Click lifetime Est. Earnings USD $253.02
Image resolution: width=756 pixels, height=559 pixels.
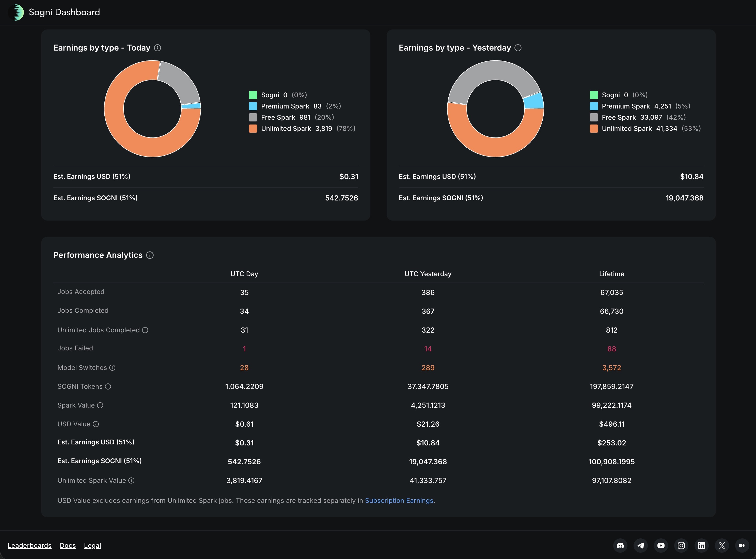pyautogui.click(x=611, y=443)
